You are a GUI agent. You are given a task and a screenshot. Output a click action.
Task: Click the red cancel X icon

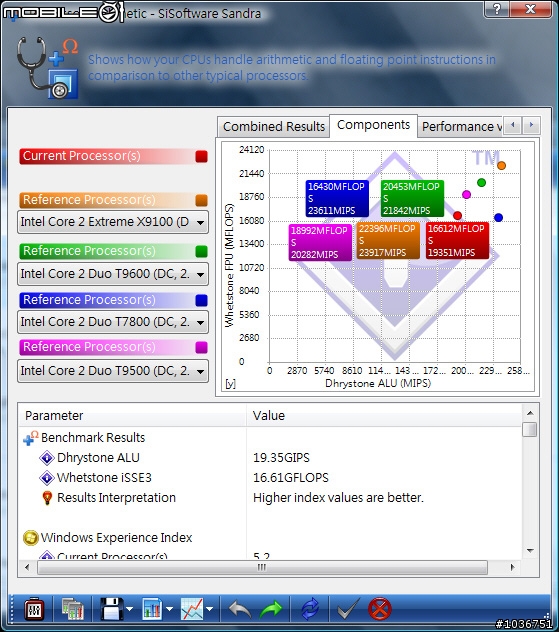(x=380, y=609)
